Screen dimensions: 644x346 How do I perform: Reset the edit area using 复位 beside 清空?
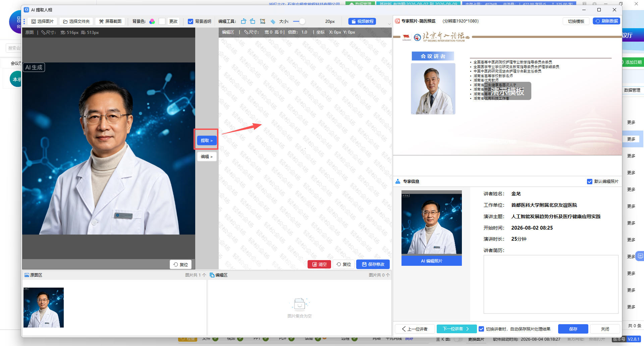[x=343, y=264]
